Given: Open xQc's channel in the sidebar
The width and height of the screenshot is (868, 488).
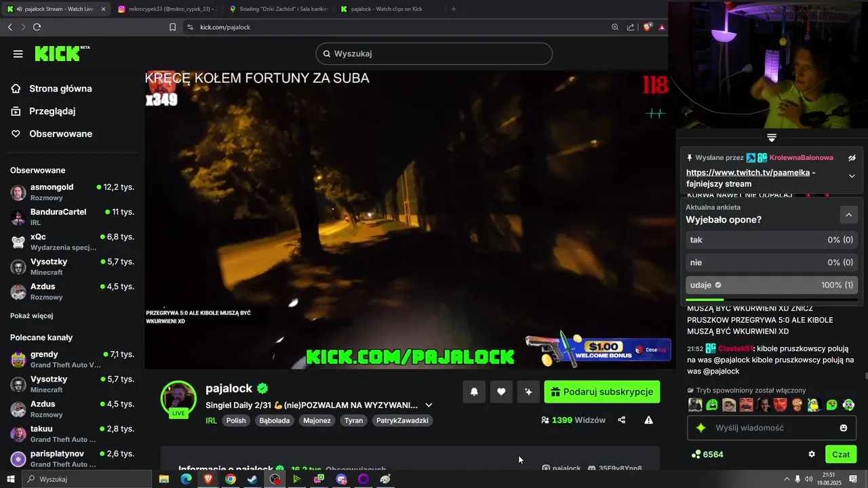Looking at the screenshot, I should coord(72,242).
